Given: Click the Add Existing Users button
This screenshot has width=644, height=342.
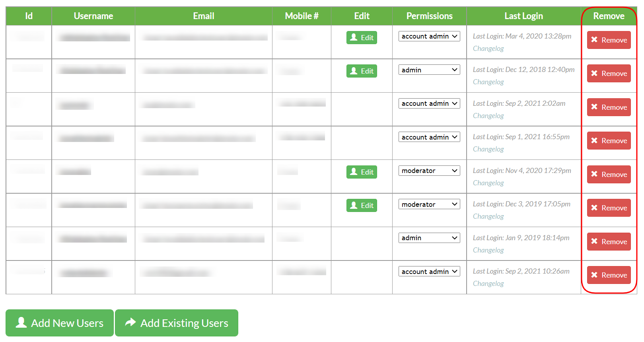Looking at the screenshot, I should point(177,323).
